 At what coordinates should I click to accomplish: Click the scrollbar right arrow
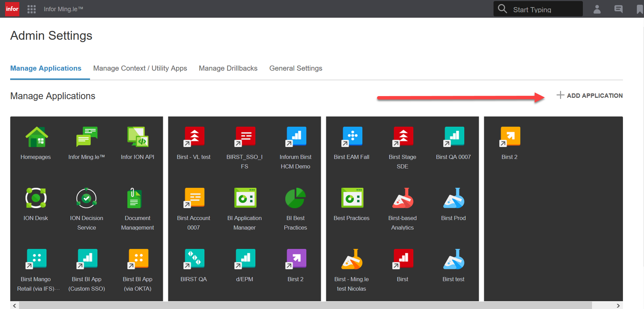618,306
